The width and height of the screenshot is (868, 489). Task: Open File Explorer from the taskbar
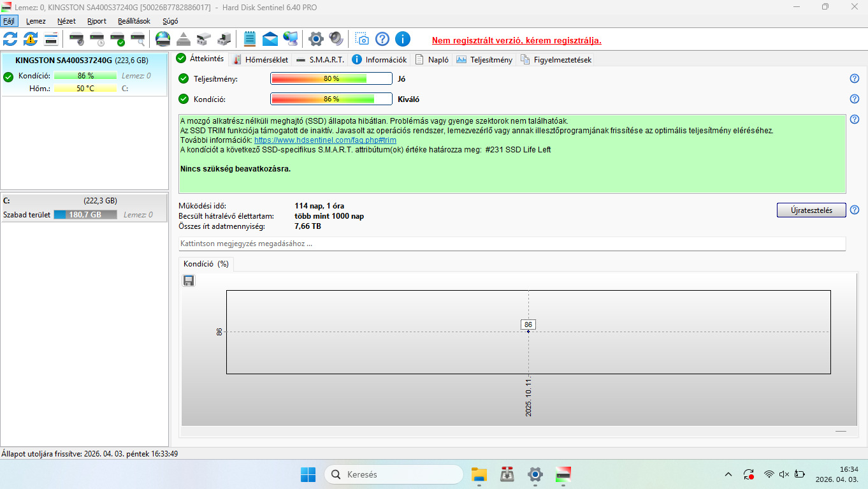[479, 474]
